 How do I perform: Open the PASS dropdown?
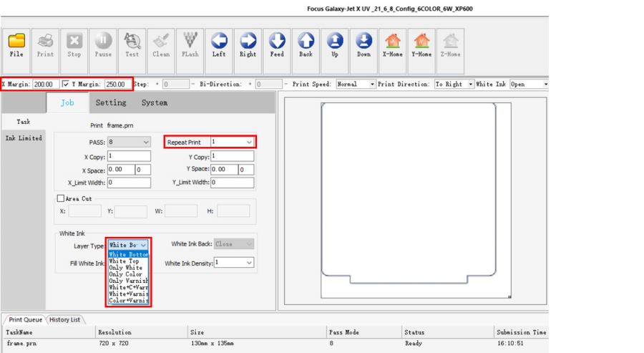[146, 142]
